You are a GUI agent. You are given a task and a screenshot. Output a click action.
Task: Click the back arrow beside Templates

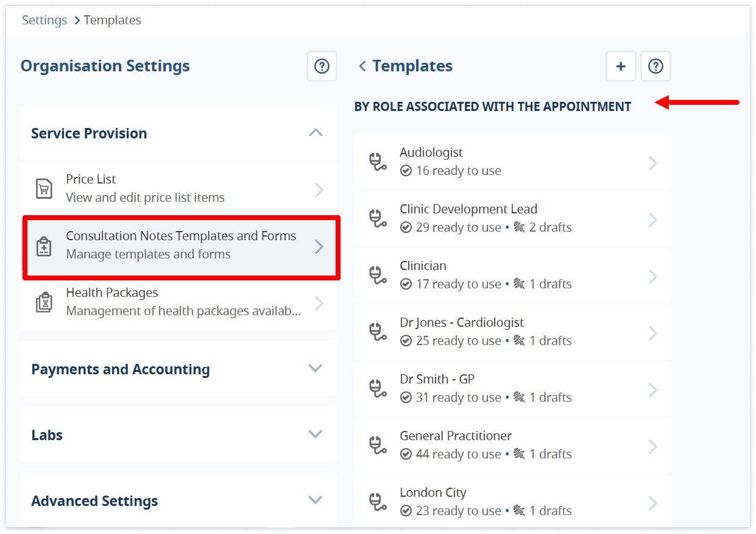click(361, 66)
